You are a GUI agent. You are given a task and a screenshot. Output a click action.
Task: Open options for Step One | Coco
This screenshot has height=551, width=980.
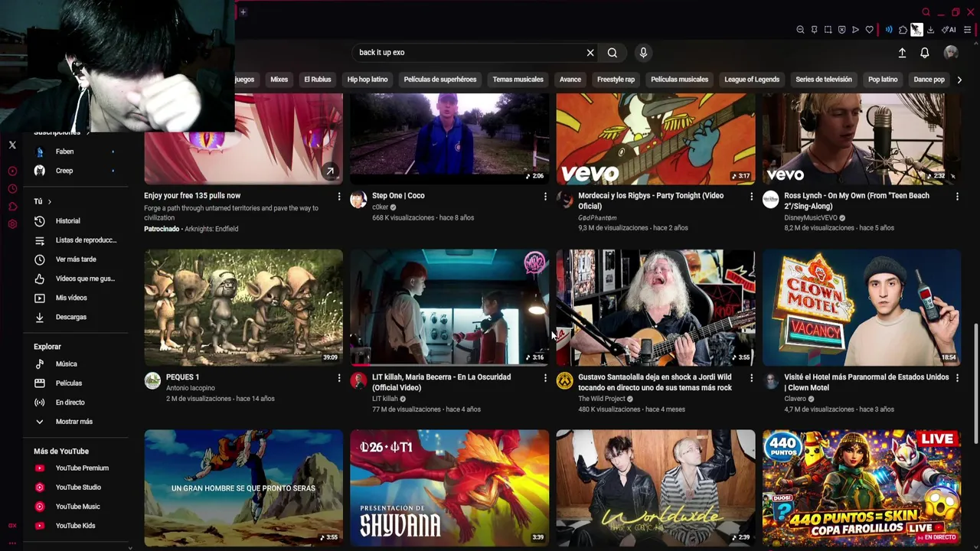[545, 197]
